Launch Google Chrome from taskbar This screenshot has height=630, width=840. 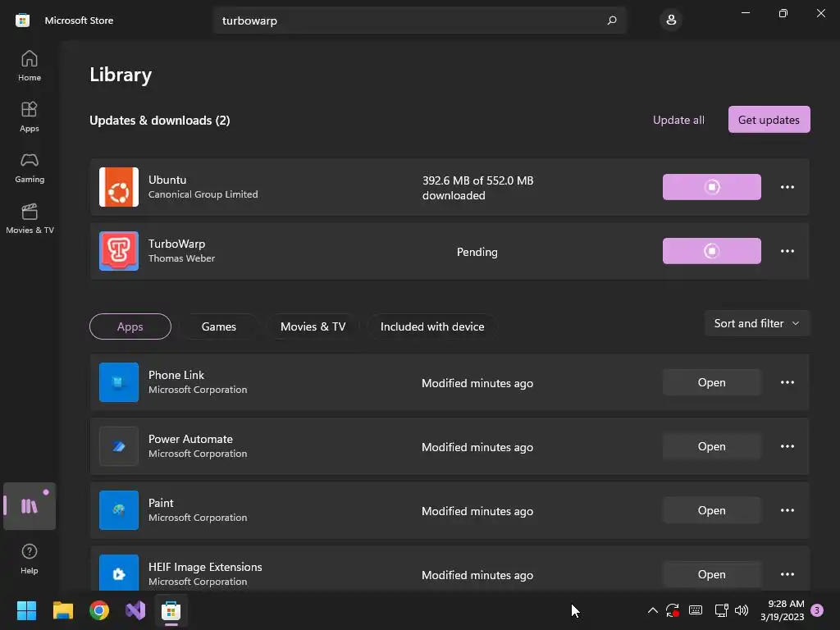99,610
